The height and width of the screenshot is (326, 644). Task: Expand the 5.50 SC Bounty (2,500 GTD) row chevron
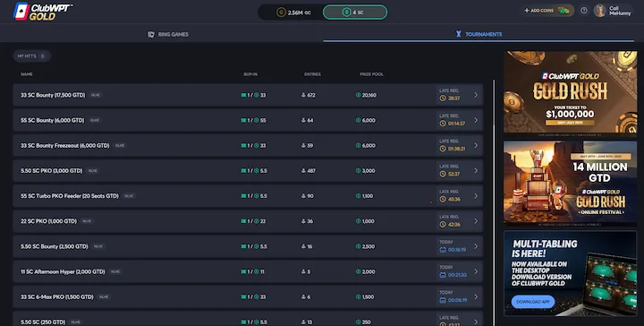(476, 246)
